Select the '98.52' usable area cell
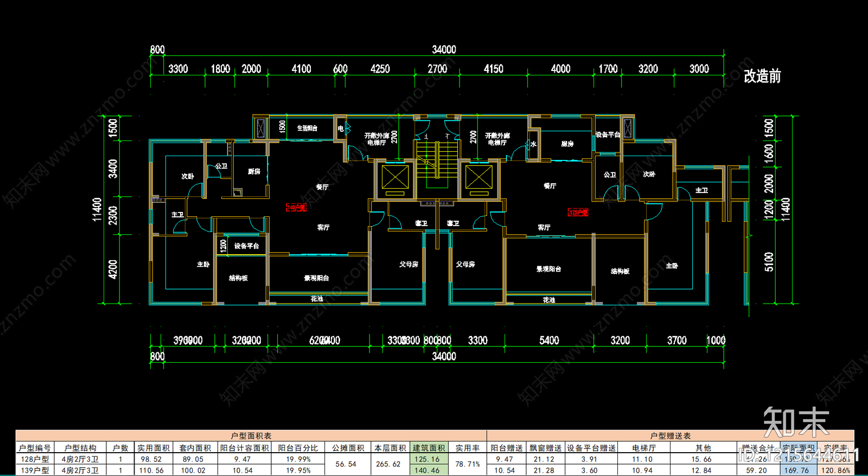 (x=151, y=459)
